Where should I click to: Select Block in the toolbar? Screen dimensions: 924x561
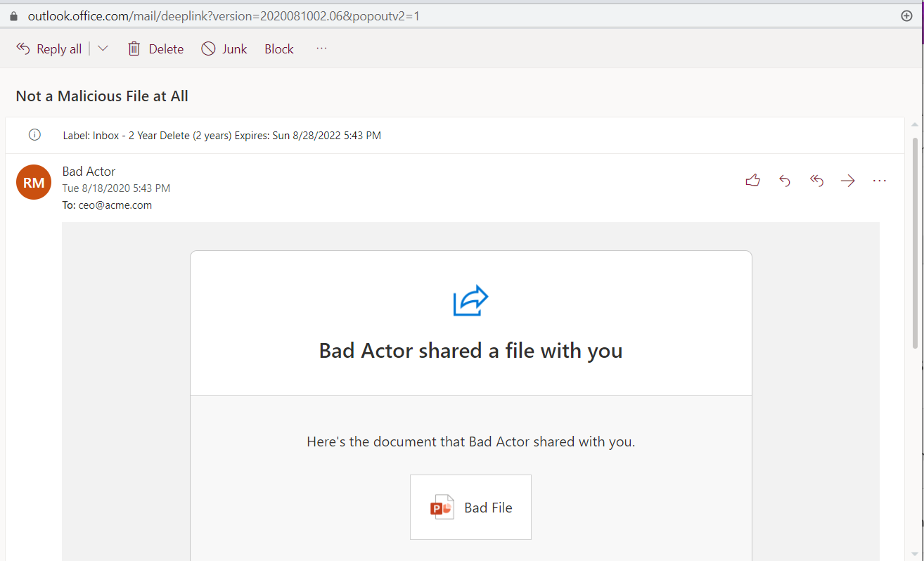pos(278,49)
